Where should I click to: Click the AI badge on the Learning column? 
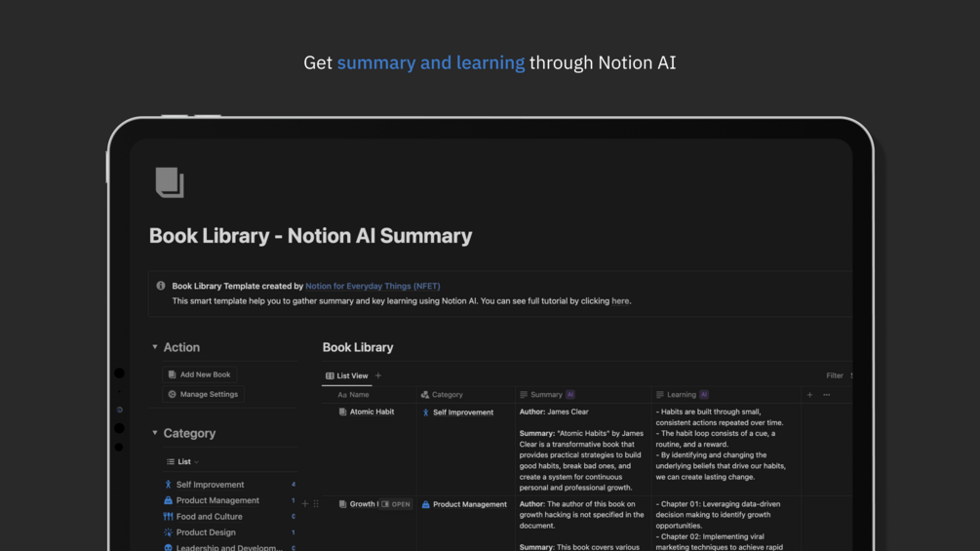coord(704,395)
